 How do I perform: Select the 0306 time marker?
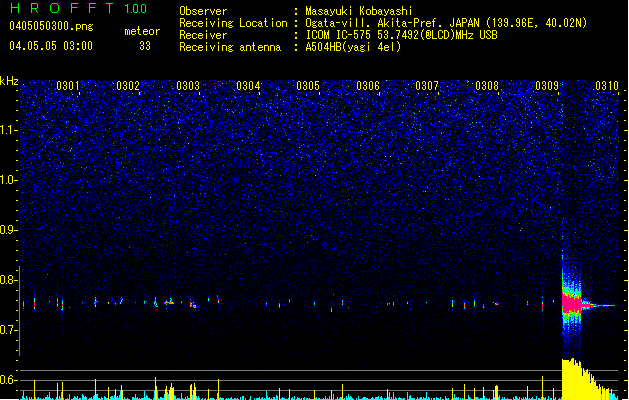[x=368, y=86]
